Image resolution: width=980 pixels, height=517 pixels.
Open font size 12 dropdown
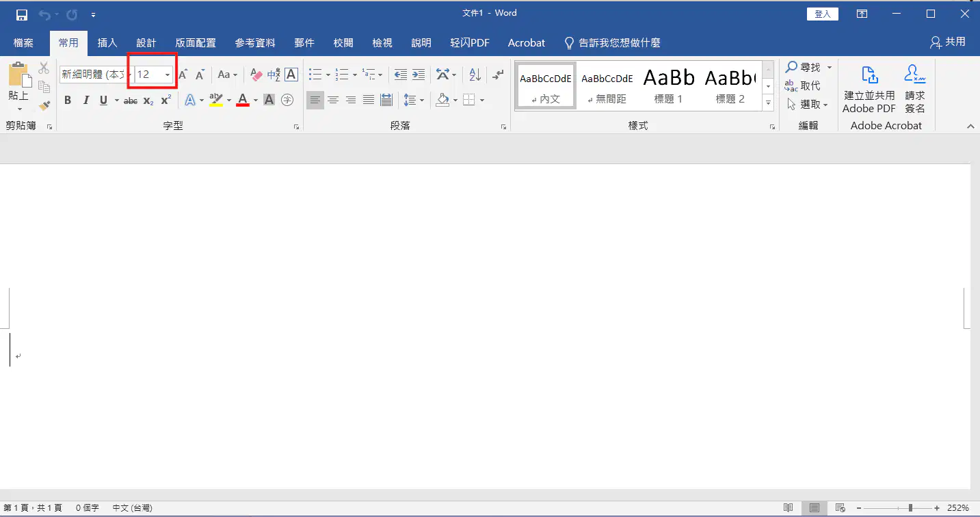[168, 75]
